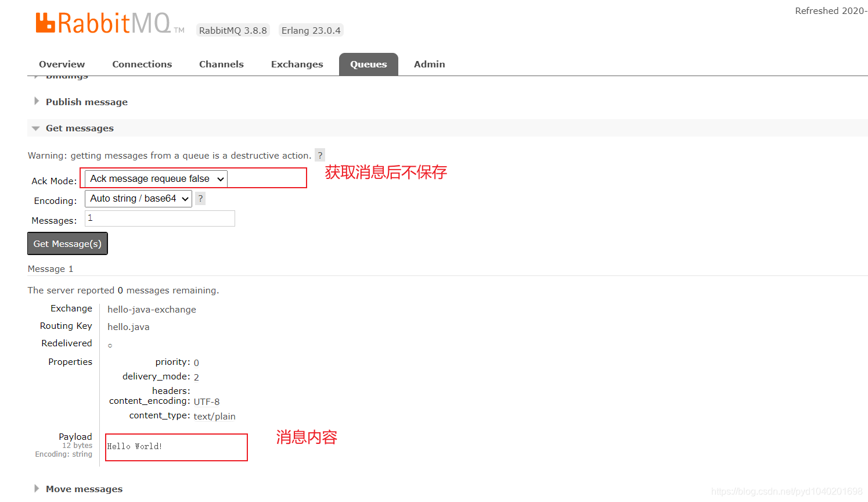Screen dimensions: 868x502
Task: Click the '12 bytes' payload size text
Action: 77,446
